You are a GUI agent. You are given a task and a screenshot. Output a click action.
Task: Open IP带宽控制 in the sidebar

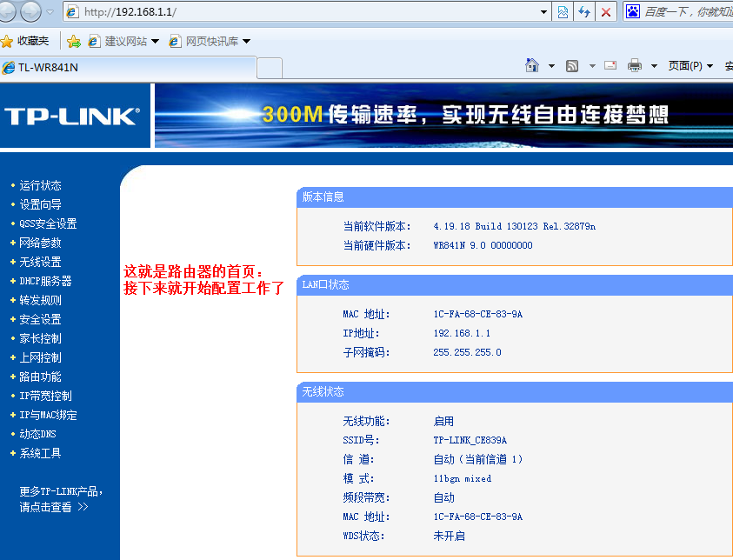45,397
